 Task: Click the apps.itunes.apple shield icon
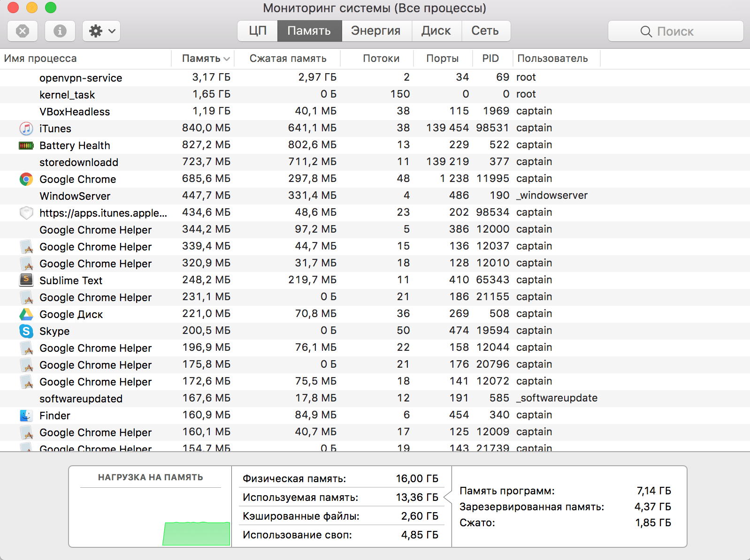pos(26,213)
